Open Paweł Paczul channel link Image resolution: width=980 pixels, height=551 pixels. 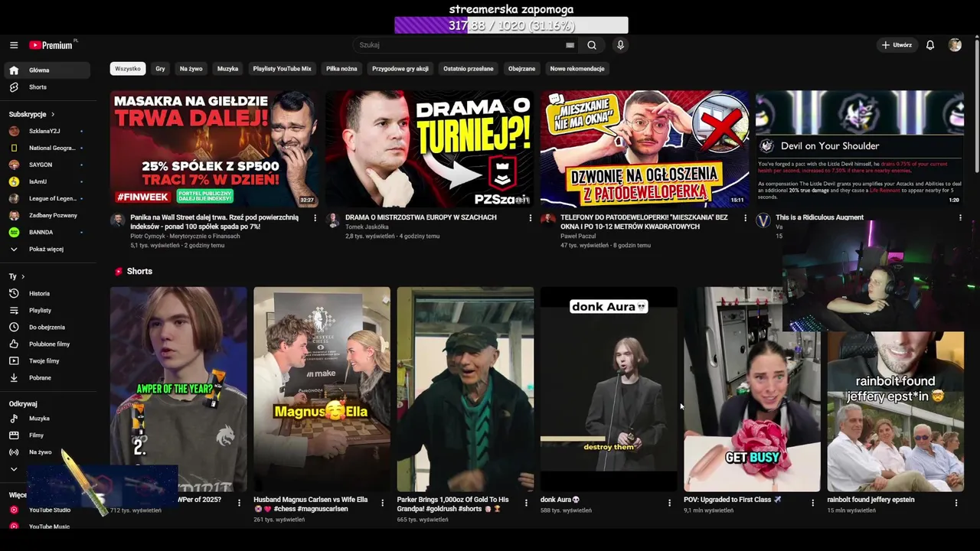point(578,236)
